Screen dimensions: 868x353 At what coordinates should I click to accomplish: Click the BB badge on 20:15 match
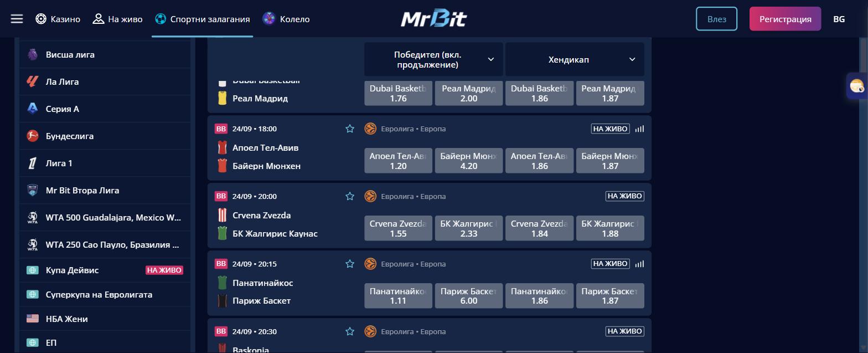point(221,264)
